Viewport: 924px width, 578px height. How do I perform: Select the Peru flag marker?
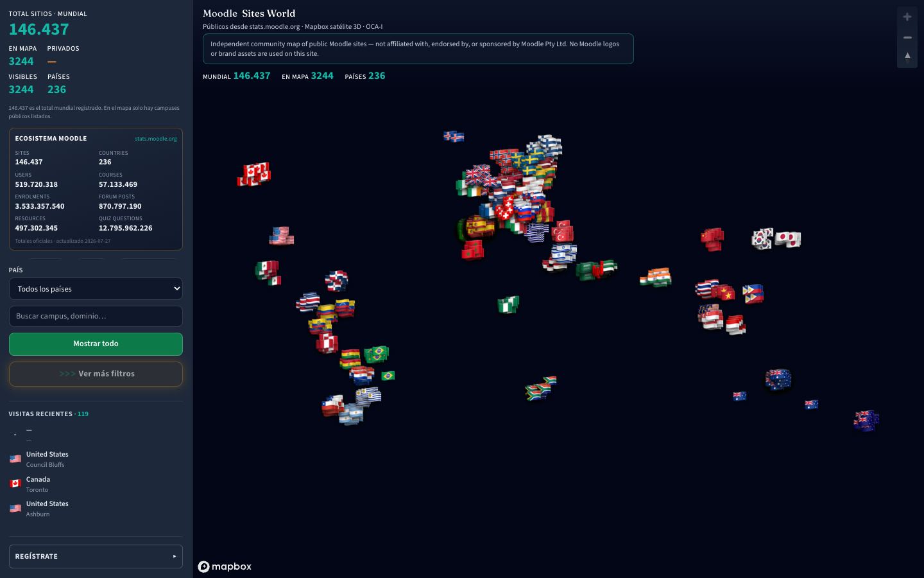(327, 342)
